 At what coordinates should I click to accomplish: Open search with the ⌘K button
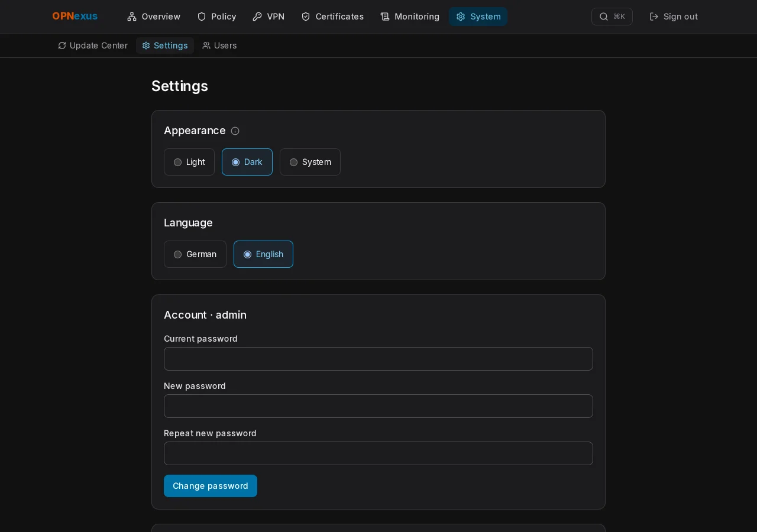click(612, 17)
